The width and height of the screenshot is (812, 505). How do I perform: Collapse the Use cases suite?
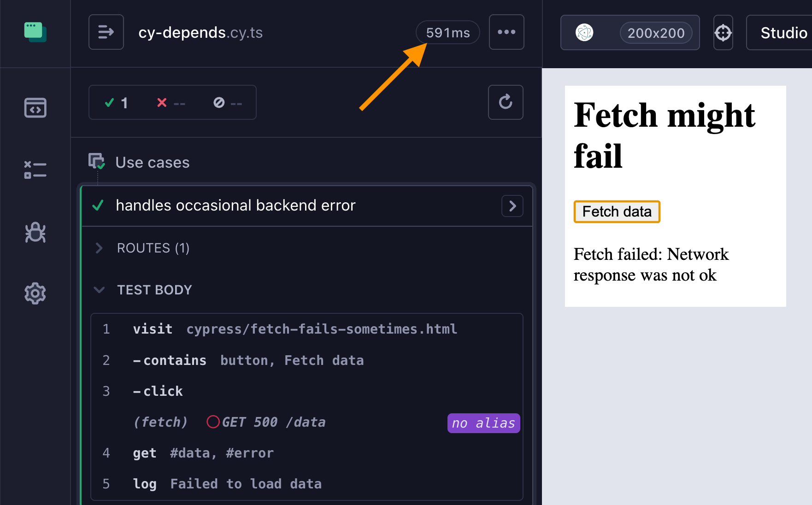pyautogui.click(x=152, y=163)
